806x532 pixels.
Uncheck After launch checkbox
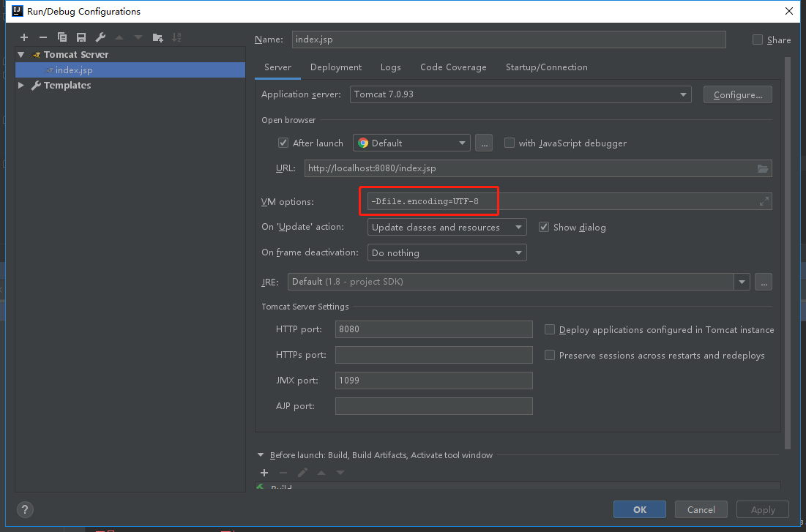pos(283,143)
